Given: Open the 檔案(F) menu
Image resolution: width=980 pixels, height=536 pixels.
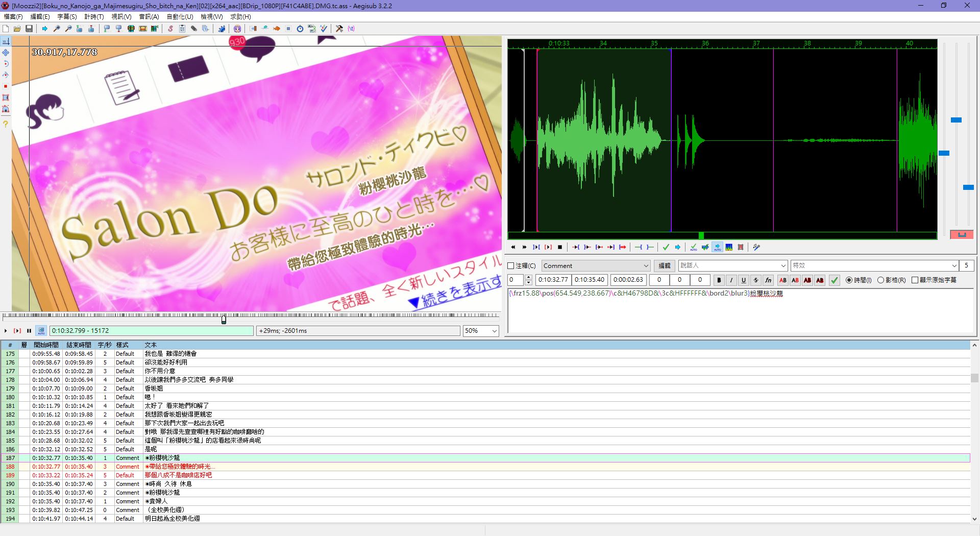Looking at the screenshot, I should (x=13, y=17).
